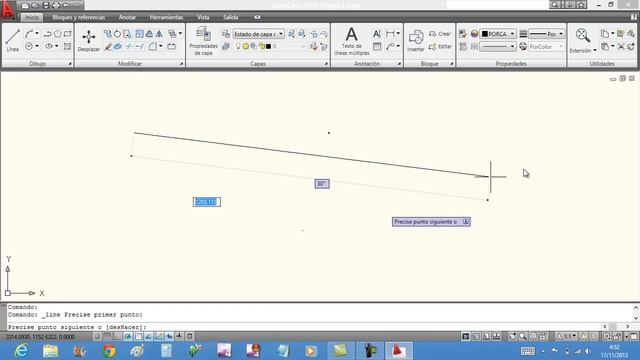Click the Print icon in quick access toolbar

pyautogui.click(x=56, y=5)
